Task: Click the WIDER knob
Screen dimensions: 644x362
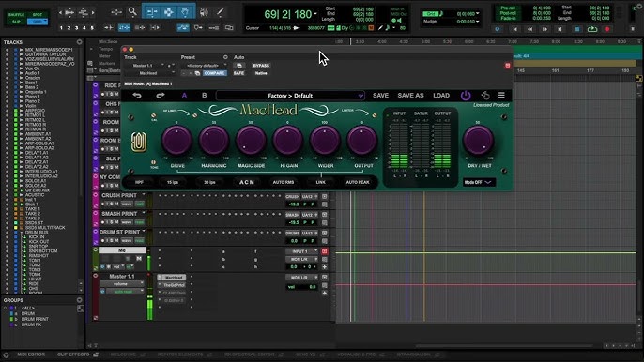Action: (325, 141)
